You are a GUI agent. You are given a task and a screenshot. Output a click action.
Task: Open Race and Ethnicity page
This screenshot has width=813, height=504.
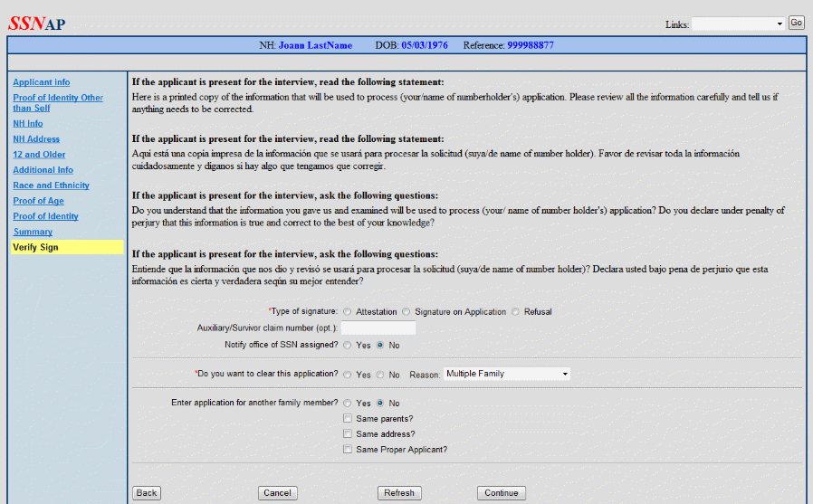coord(52,186)
